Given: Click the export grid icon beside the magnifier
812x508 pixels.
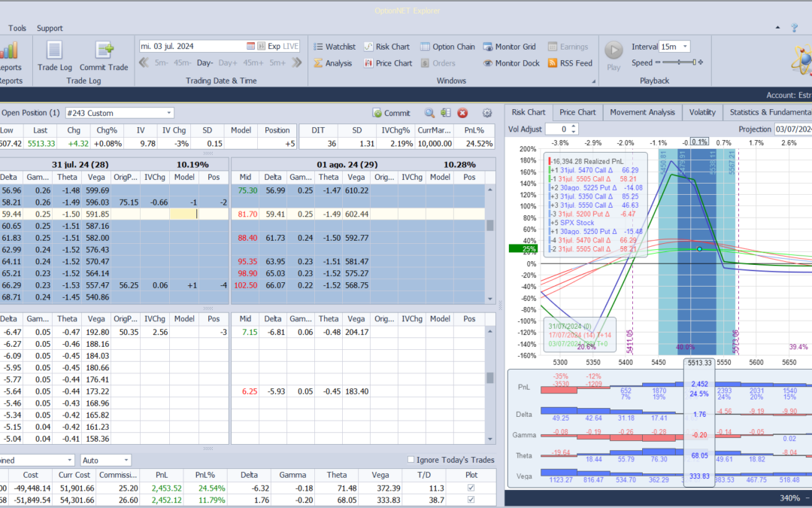Looking at the screenshot, I should pos(445,113).
